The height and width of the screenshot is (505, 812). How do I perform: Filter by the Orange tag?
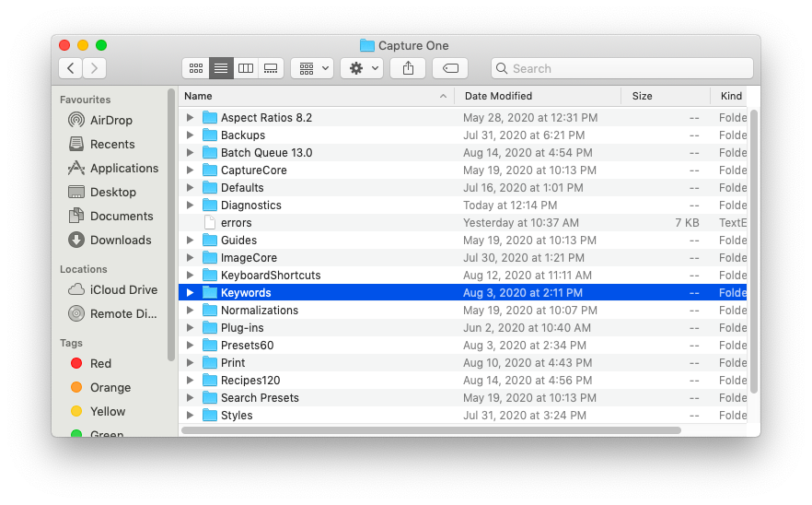(101, 387)
